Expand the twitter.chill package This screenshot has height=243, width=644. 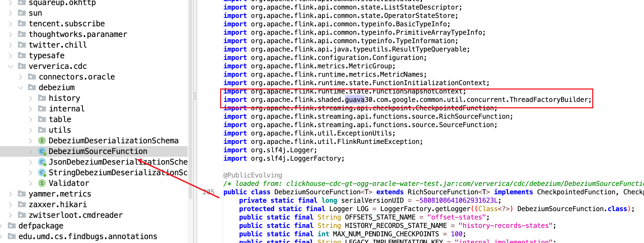point(11,45)
